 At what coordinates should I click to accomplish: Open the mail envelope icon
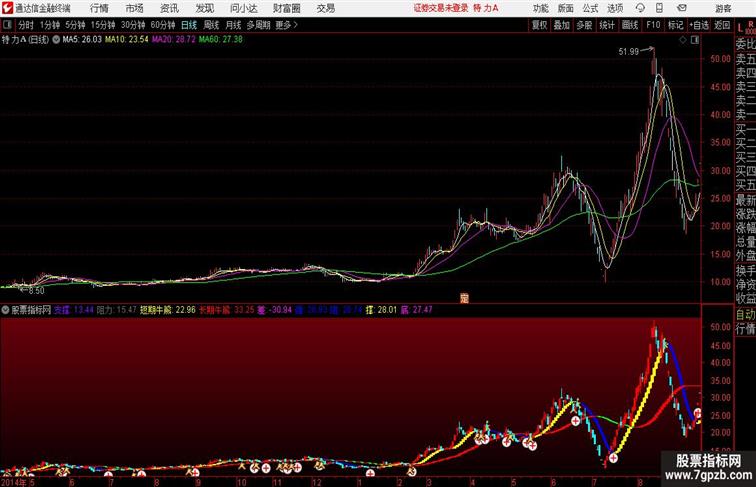(682, 8)
